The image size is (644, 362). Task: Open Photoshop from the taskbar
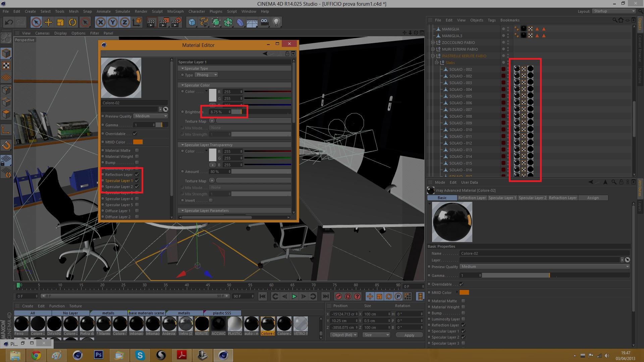tap(99, 355)
